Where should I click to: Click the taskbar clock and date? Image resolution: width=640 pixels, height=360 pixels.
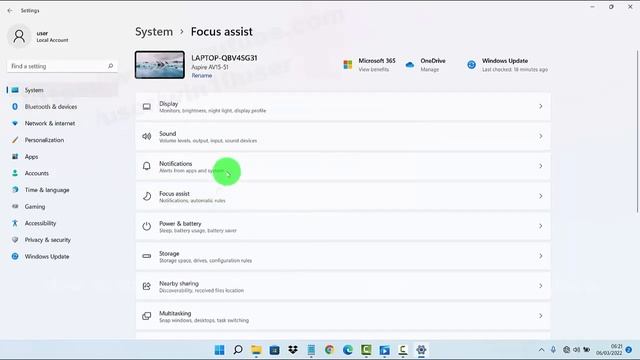click(x=609, y=350)
